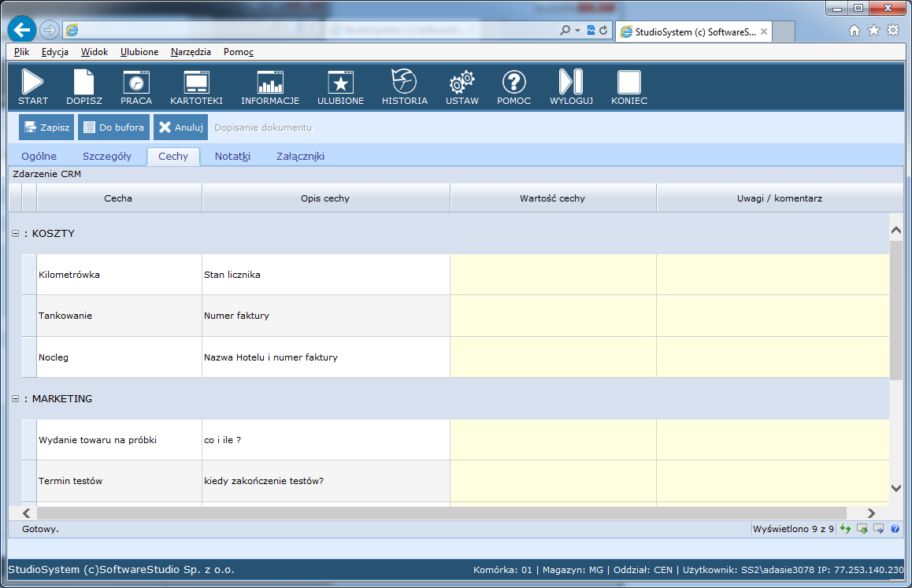Open HISTORIA toolbar icon
Screen dimensions: 912x588
point(404,81)
